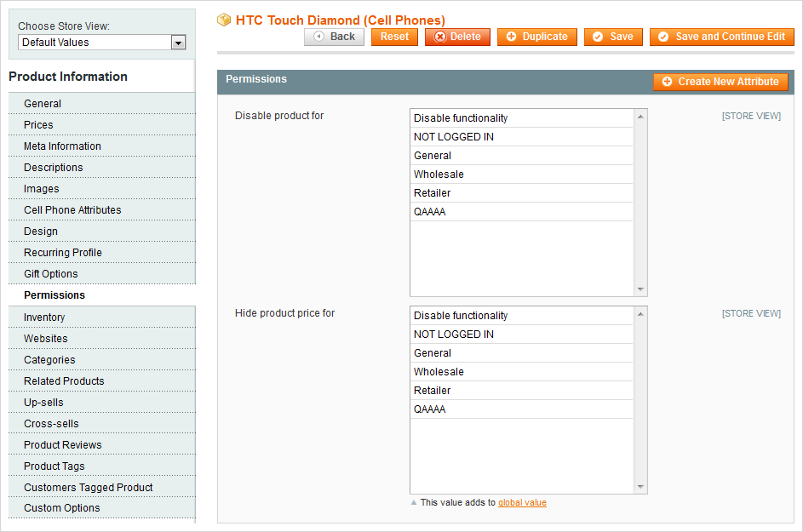Click checkmark icon on Save and Continue Edit

663,37
